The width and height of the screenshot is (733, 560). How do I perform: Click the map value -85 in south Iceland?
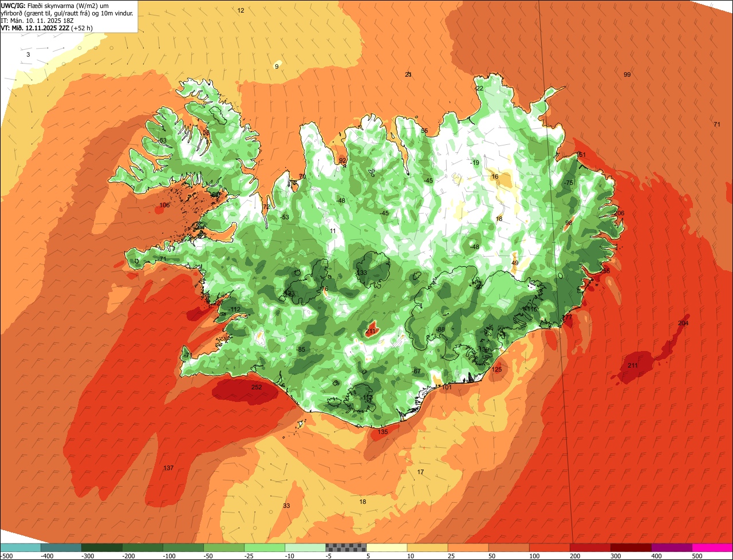point(301,350)
